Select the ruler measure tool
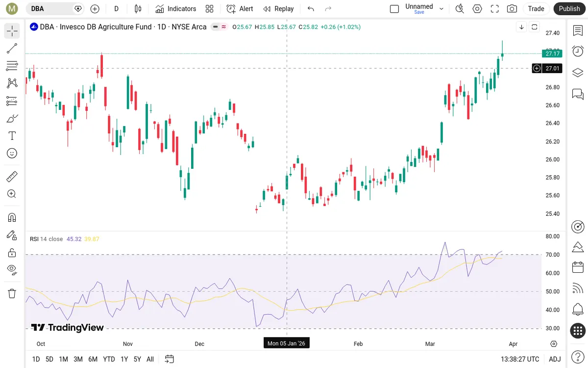Image resolution: width=588 pixels, height=368 pixels. point(12,176)
